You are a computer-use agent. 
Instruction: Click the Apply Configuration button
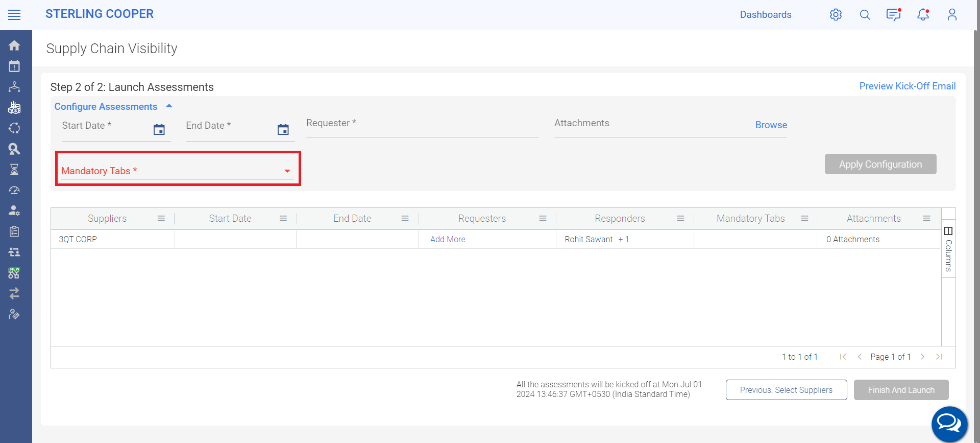tap(880, 164)
